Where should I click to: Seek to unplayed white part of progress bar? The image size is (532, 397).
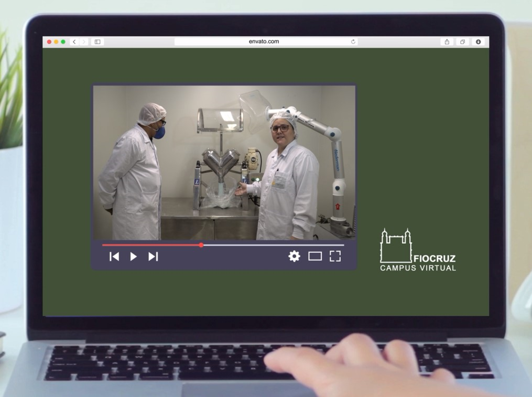click(x=273, y=245)
